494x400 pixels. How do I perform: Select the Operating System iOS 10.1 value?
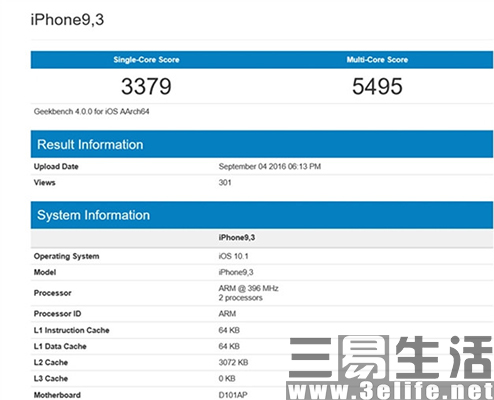point(233,256)
